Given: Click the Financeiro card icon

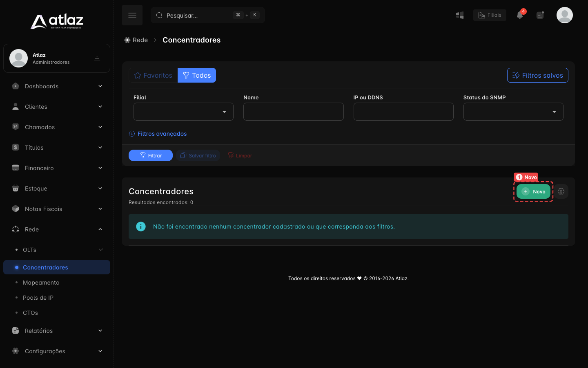Looking at the screenshot, I should (16, 168).
